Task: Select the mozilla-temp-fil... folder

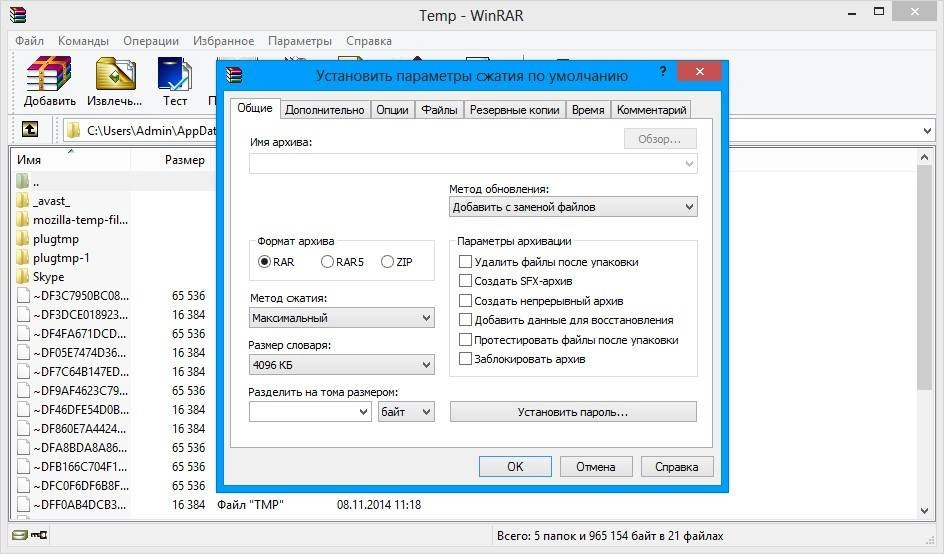Action: tap(72, 220)
